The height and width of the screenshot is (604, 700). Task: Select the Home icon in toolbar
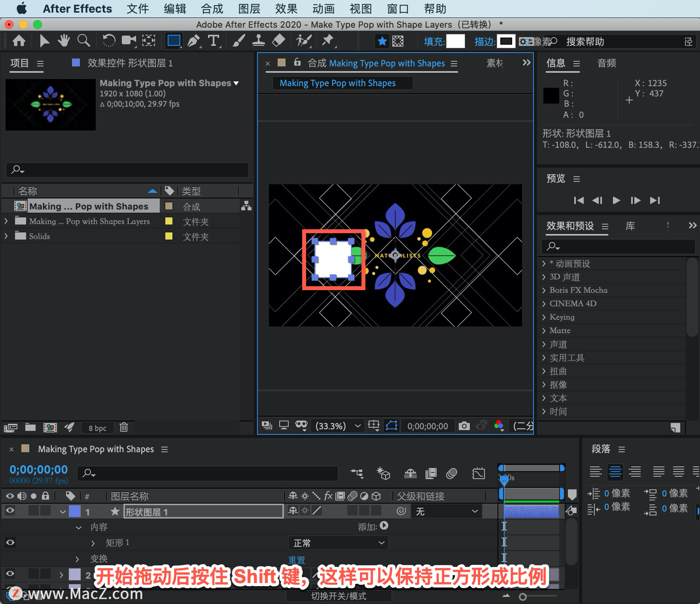coord(19,41)
